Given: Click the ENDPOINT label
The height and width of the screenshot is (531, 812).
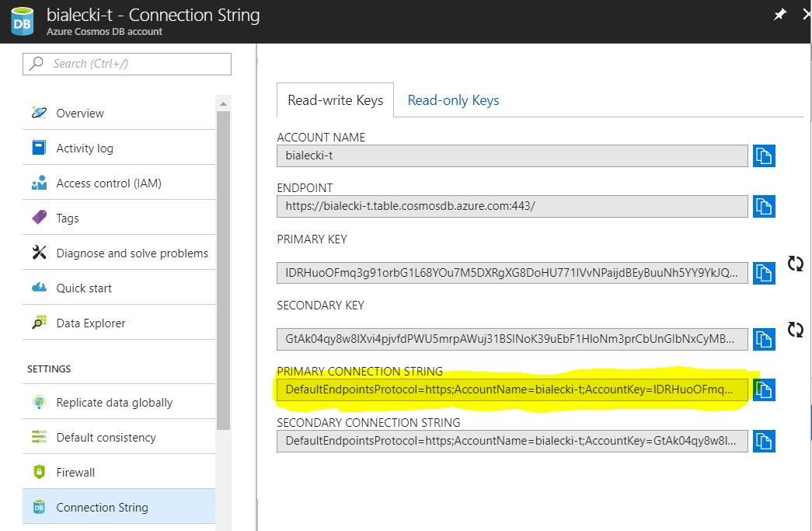Looking at the screenshot, I should click(305, 188).
